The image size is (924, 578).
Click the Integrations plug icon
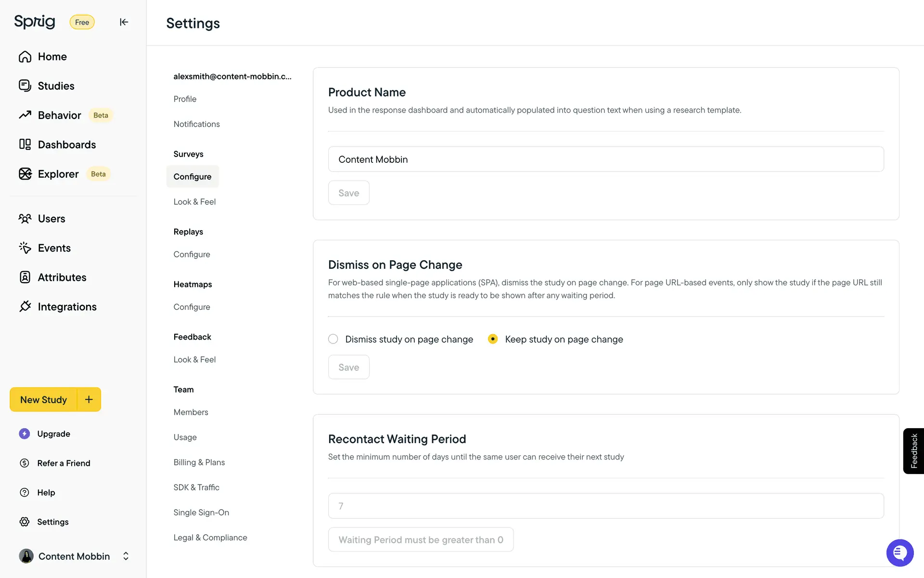click(x=25, y=307)
